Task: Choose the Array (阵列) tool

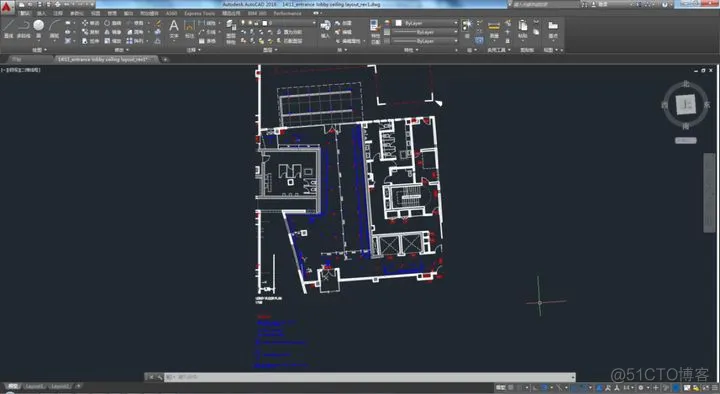Action: click(135, 41)
